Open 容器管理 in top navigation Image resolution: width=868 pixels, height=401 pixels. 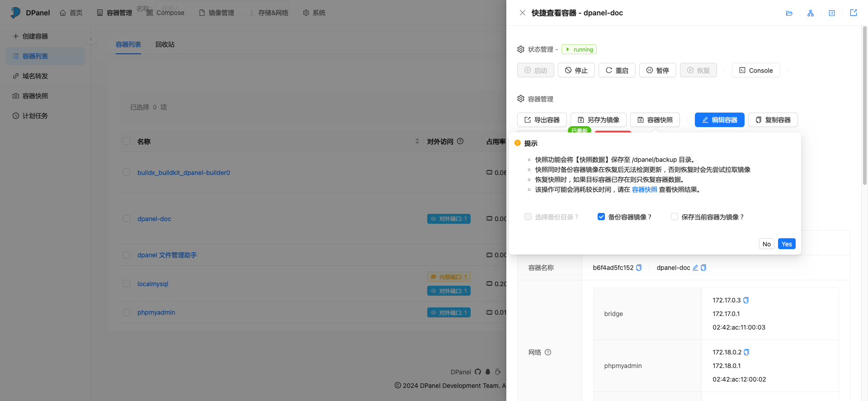114,13
